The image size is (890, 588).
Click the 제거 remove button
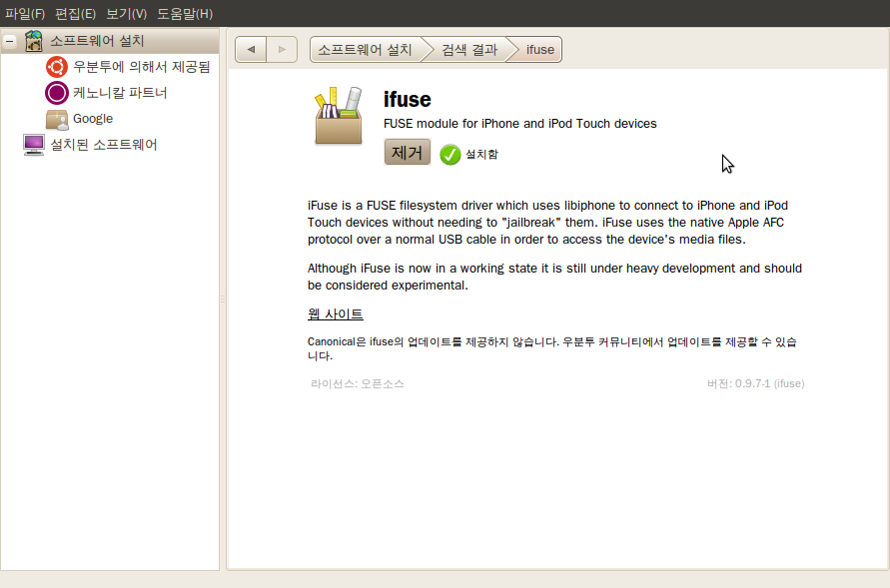[x=407, y=152]
